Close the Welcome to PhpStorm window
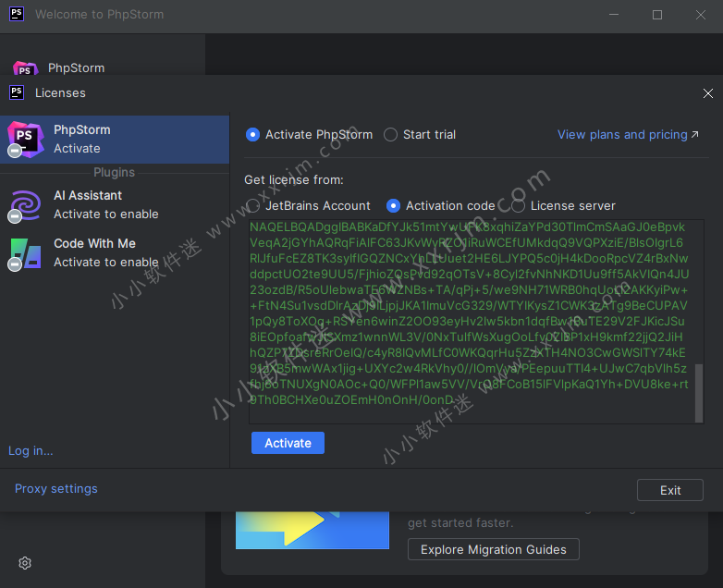This screenshot has width=723, height=588. [x=701, y=15]
